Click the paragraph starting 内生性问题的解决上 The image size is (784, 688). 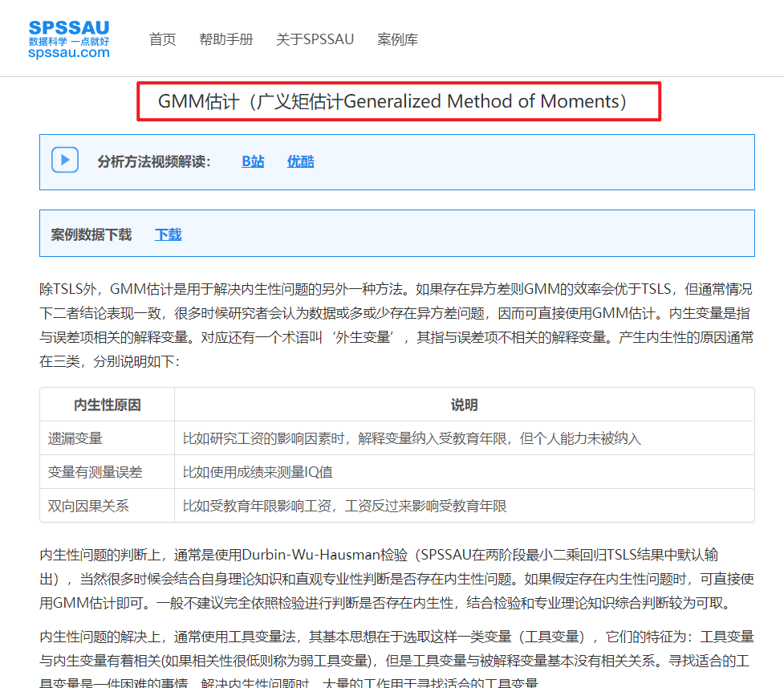[x=396, y=659]
